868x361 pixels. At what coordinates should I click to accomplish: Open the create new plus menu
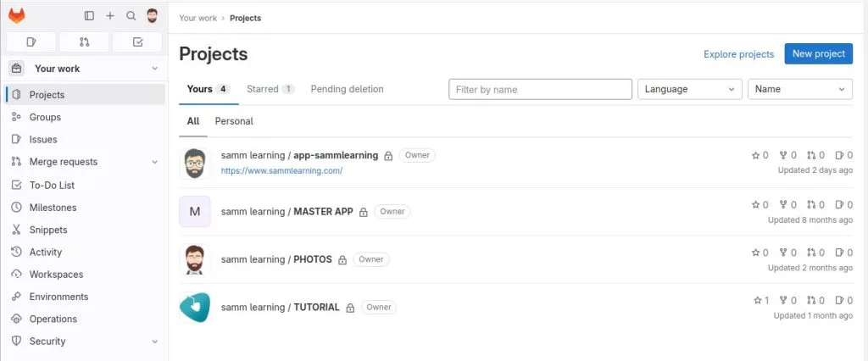(x=110, y=16)
